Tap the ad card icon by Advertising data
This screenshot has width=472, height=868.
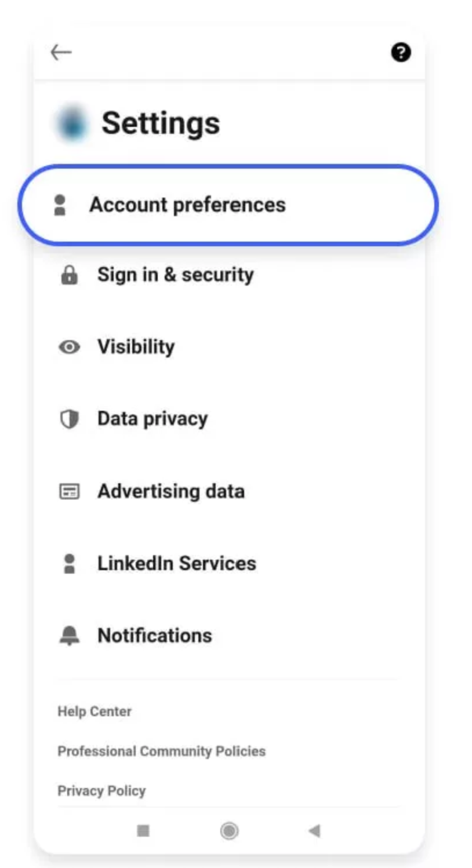click(69, 491)
